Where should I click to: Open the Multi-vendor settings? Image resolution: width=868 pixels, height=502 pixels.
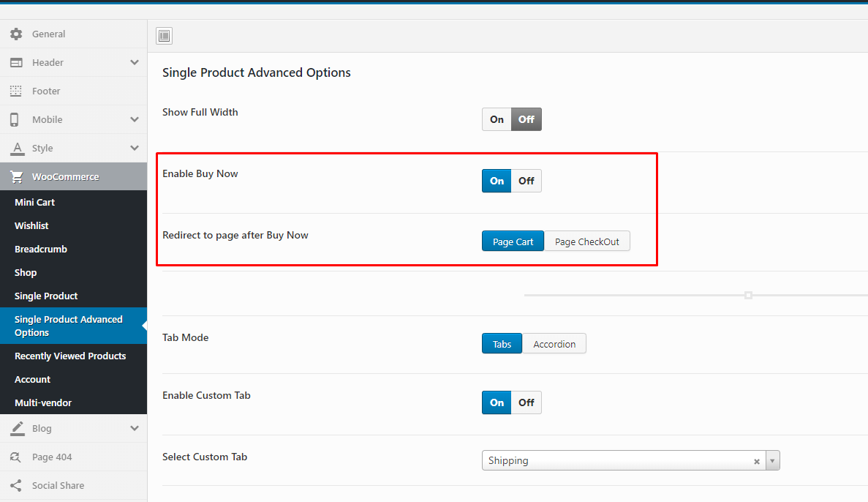[74, 402]
